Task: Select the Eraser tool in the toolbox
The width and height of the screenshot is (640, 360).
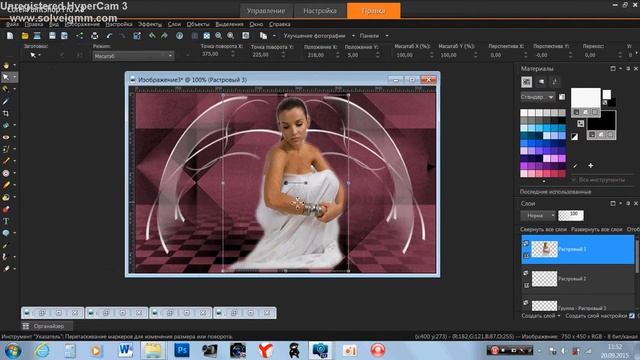Action: pyautogui.click(x=6, y=185)
